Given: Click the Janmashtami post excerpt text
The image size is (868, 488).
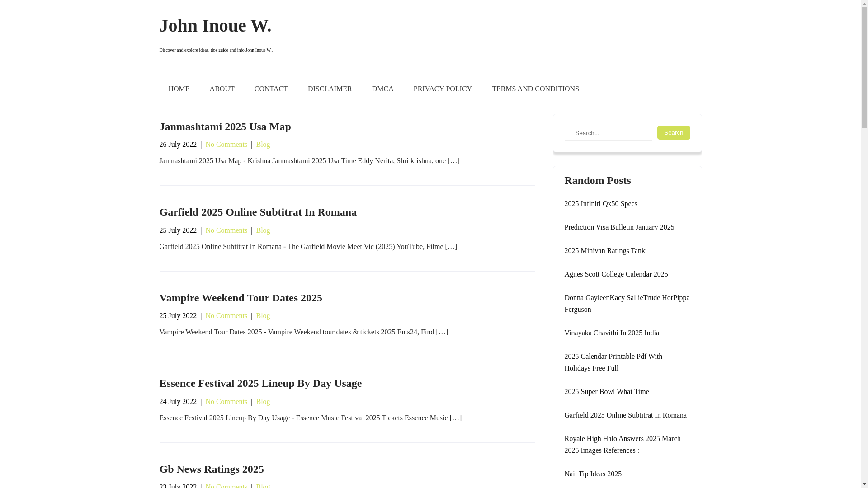Looking at the screenshot, I should [x=309, y=161].
